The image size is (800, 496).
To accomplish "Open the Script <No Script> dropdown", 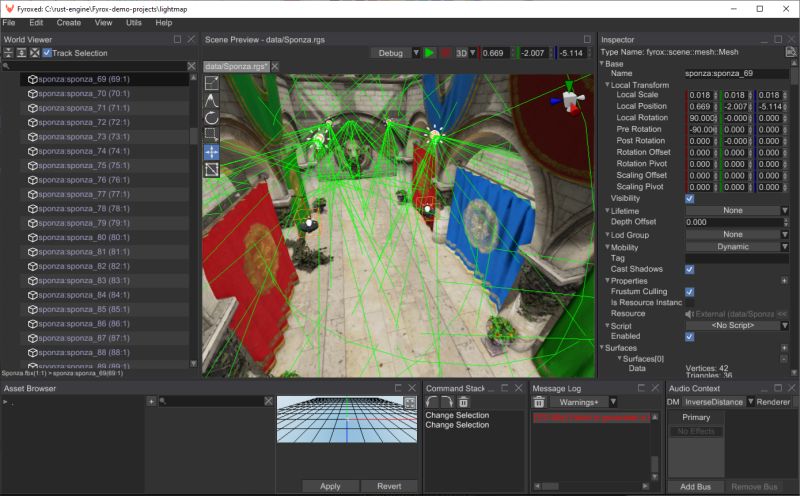I will [x=737, y=325].
